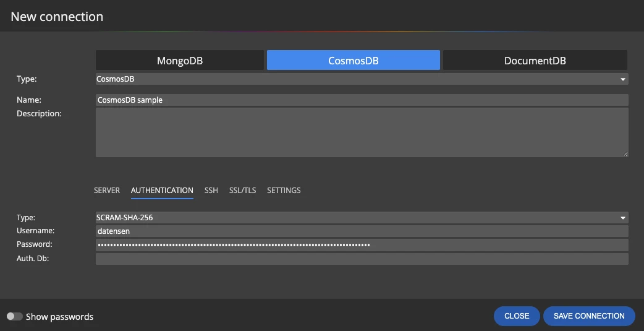644x331 pixels.
Task: Grab the Description text area resize handle
Action: pyautogui.click(x=625, y=154)
